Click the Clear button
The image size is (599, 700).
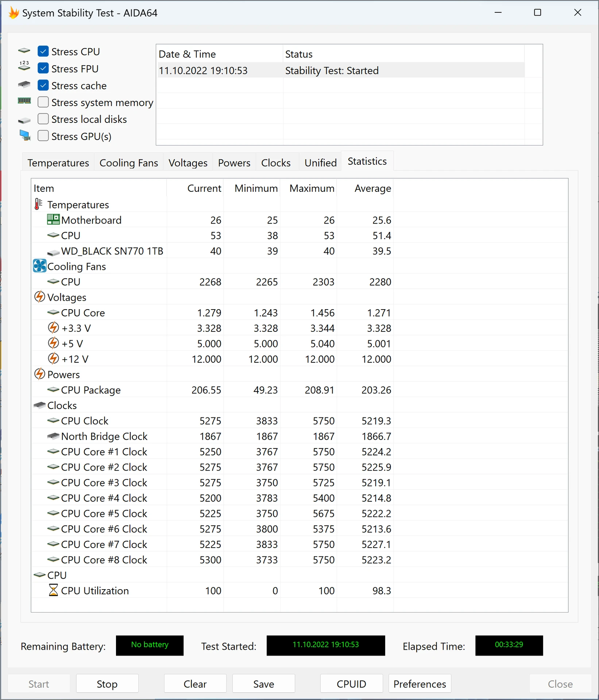click(195, 684)
